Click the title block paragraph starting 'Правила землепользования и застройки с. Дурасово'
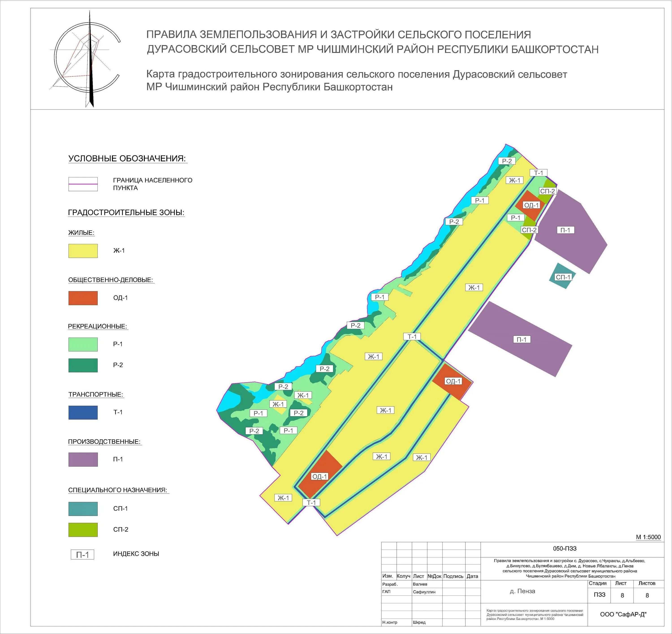Image resolution: width=672 pixels, height=634 pixels. [570, 568]
